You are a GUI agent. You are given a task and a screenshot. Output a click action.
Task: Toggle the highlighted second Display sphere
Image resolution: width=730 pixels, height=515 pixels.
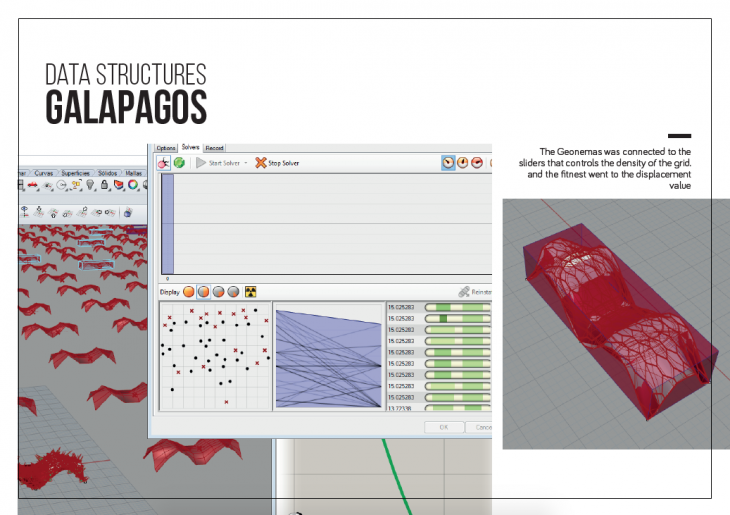click(204, 292)
